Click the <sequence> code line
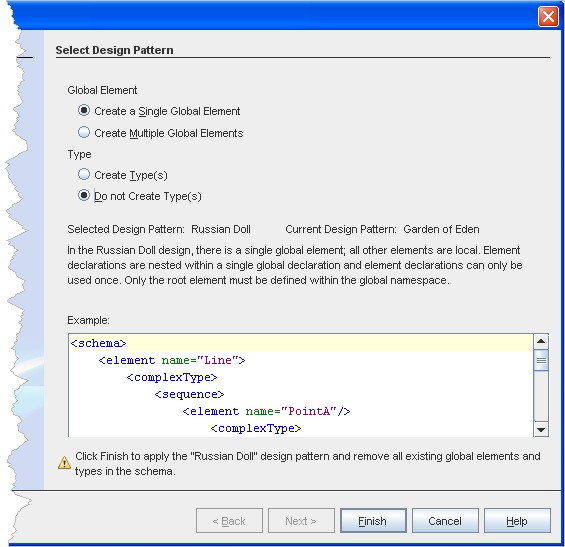The width and height of the screenshot is (565, 547). [190, 394]
